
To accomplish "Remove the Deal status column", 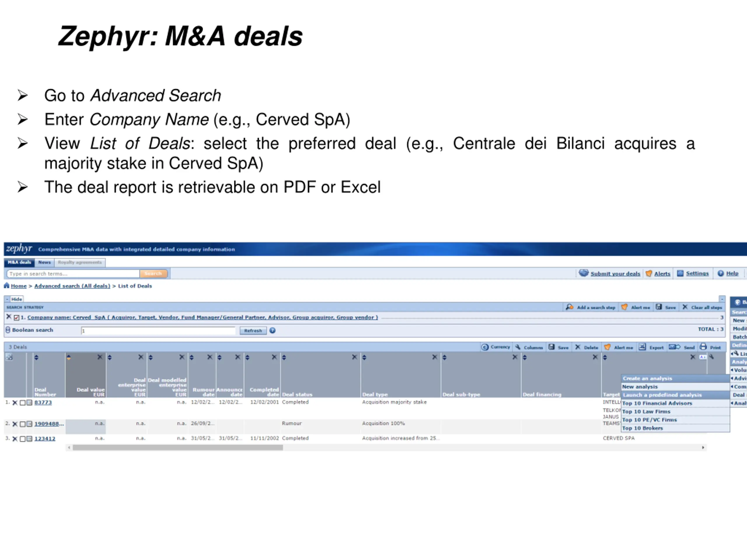I will coord(354,357).
